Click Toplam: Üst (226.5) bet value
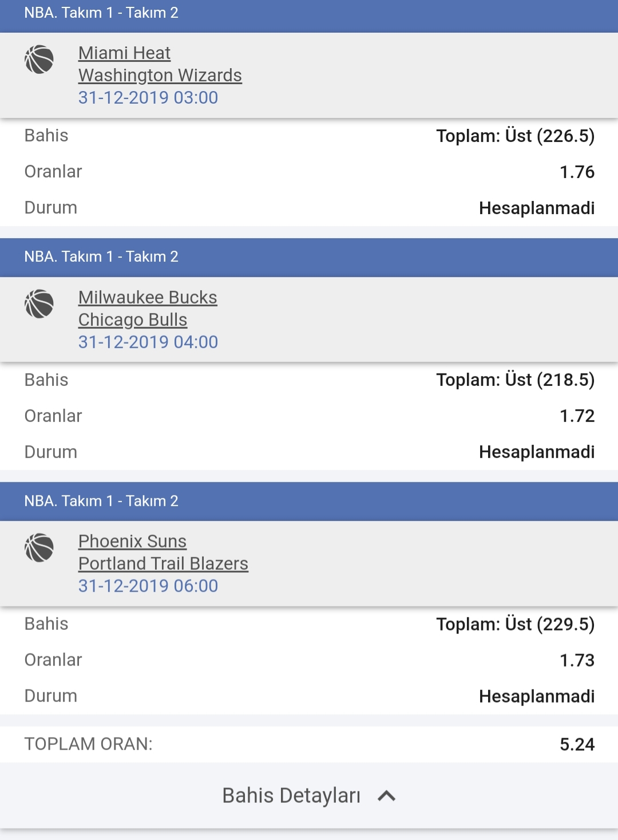Viewport: 618px width, 840px height. (x=515, y=136)
